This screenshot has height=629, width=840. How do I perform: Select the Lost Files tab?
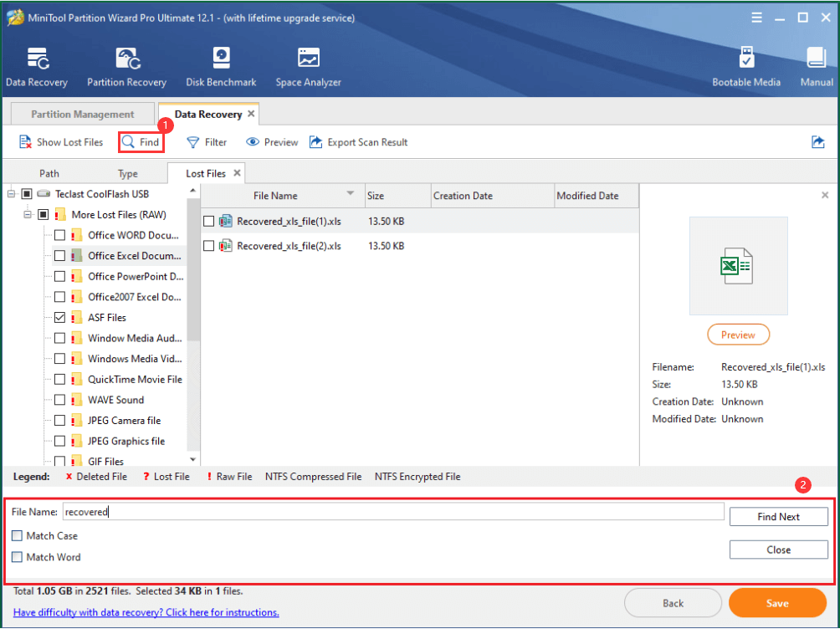coord(206,173)
